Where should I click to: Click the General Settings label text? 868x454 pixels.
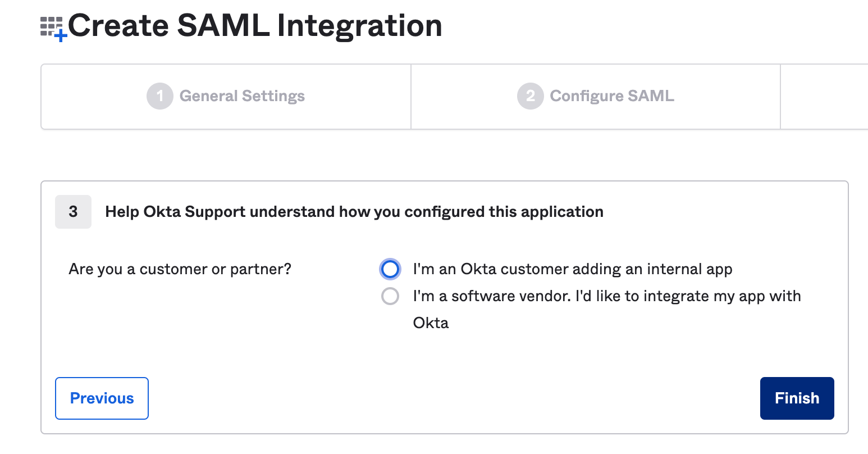point(242,96)
